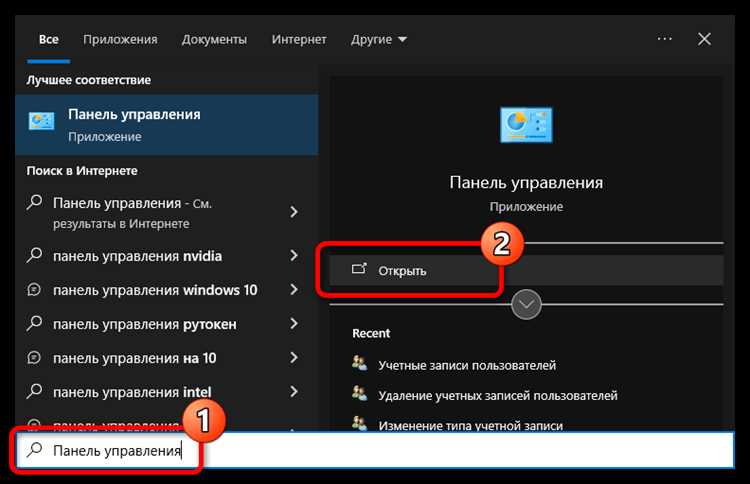Select the Панель управления best match result

click(167, 125)
